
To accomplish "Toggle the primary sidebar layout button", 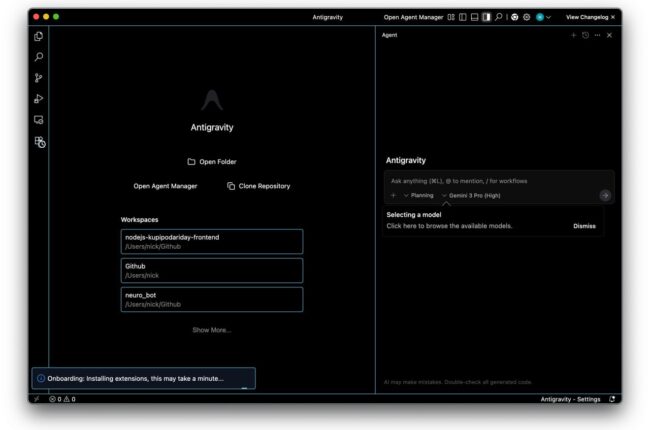I will 463,17.
